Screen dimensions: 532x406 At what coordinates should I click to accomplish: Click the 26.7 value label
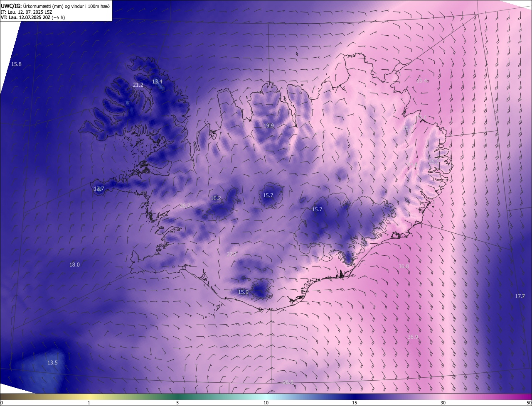tap(185, 205)
